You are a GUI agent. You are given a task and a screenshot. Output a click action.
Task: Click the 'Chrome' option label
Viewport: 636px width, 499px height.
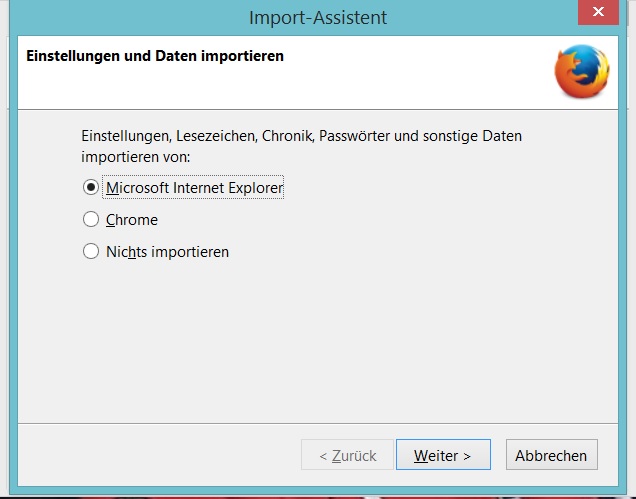tap(132, 220)
